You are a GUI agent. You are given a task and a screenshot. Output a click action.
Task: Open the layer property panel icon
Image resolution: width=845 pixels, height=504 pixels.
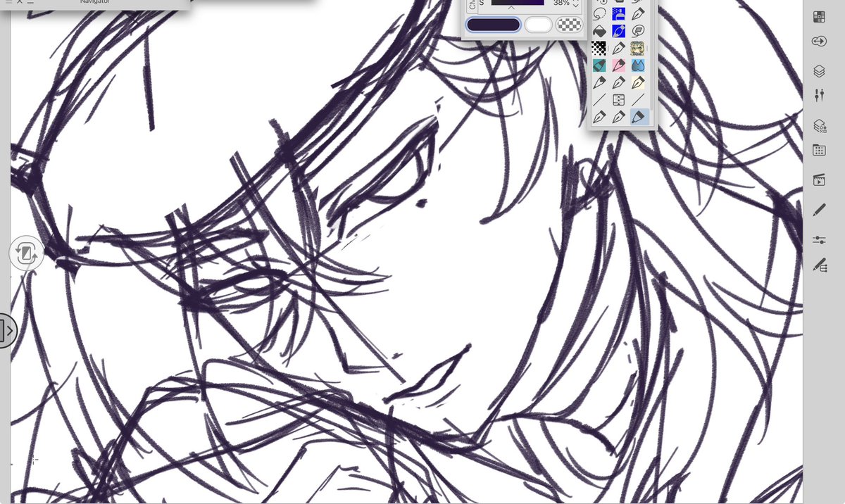pyautogui.click(x=819, y=126)
